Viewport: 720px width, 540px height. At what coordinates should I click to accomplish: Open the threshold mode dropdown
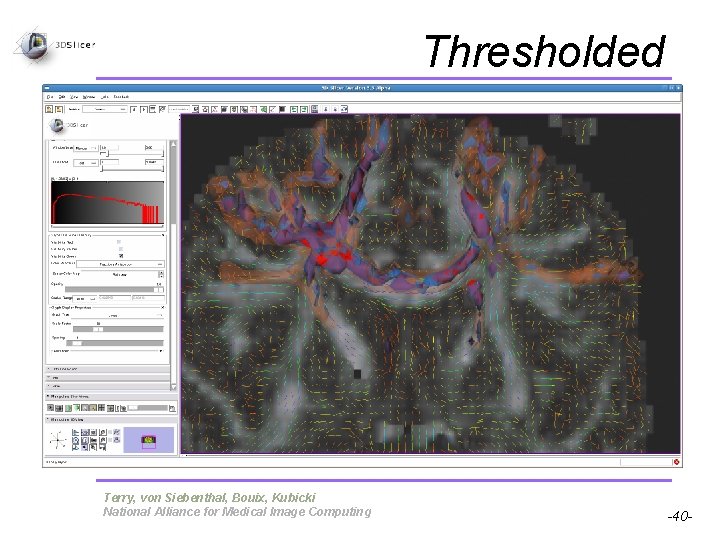[x=86, y=163]
